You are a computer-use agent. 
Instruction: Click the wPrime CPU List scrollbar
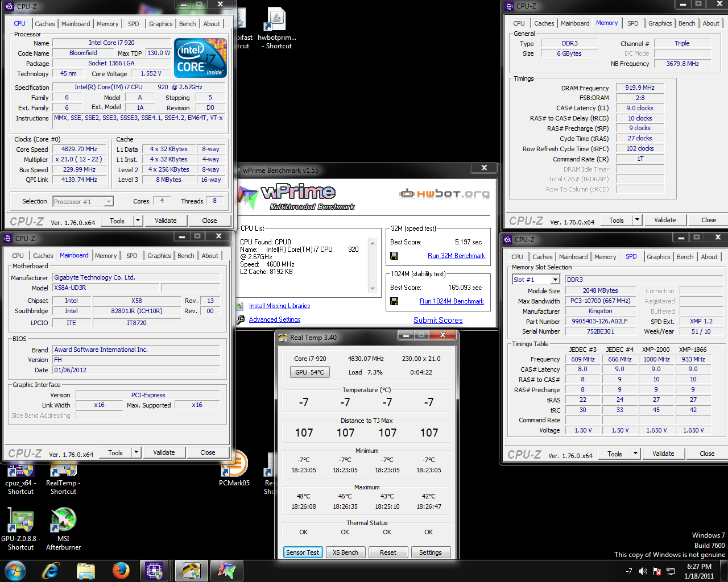[373, 265]
